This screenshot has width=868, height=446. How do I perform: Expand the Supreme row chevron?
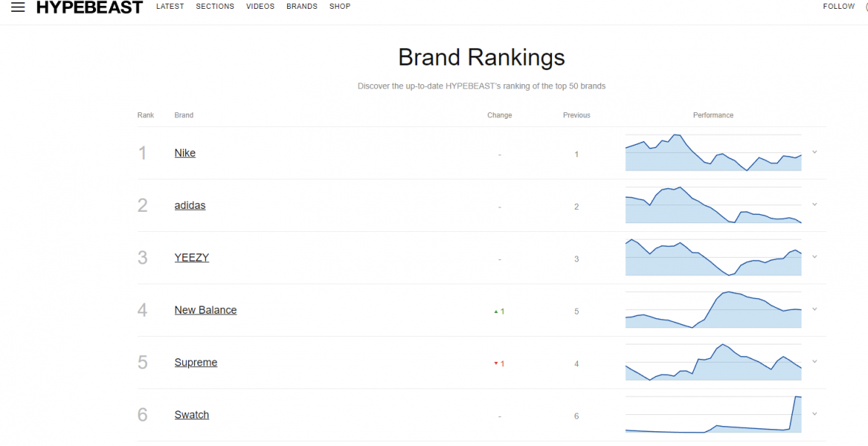coord(814,362)
